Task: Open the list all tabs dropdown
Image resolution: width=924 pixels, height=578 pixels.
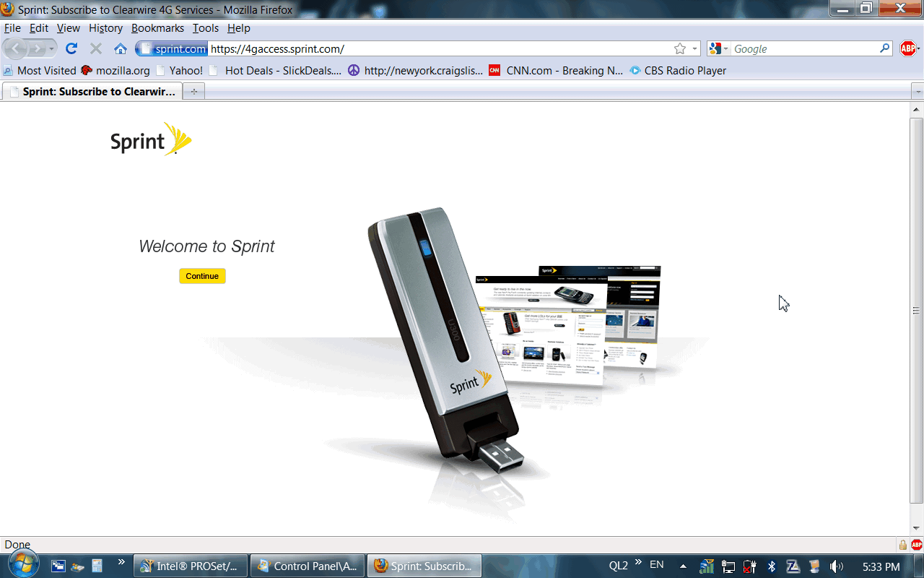Action: 917,92
